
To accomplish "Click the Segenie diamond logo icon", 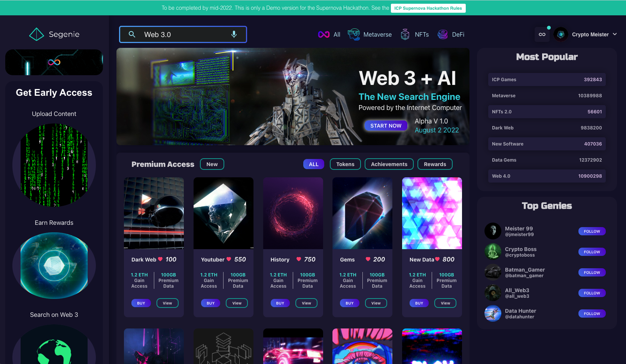I will pos(36,34).
